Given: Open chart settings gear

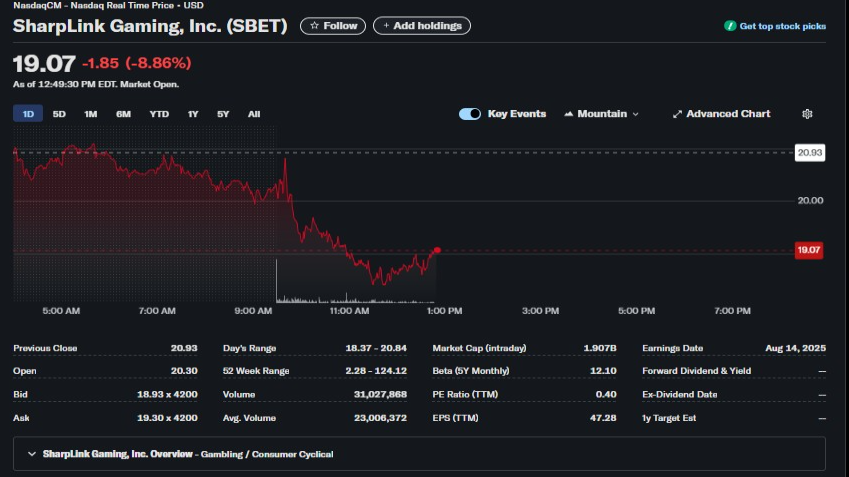Looking at the screenshot, I should point(807,114).
